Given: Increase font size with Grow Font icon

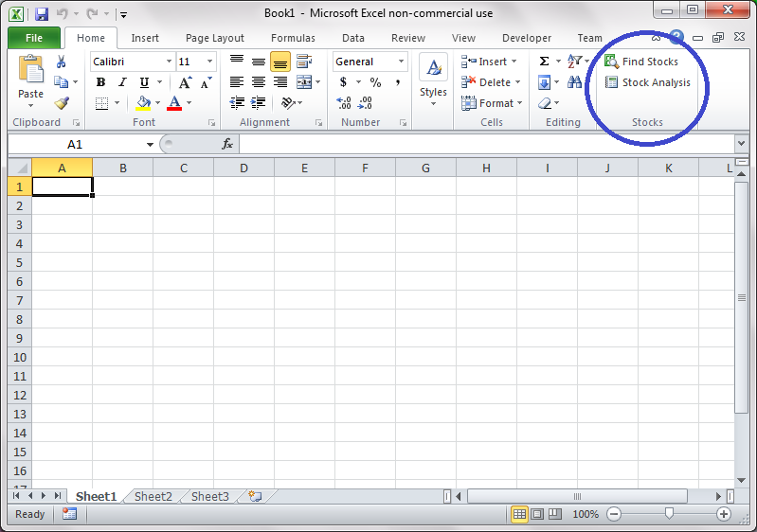Looking at the screenshot, I should tap(185, 82).
